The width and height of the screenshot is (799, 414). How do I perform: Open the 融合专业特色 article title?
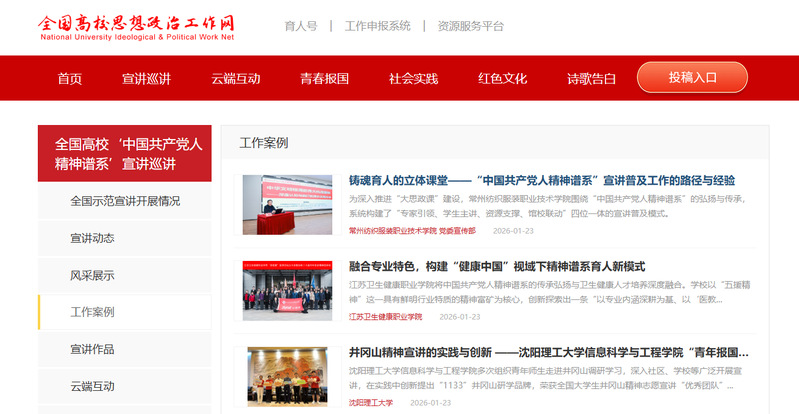click(x=497, y=267)
